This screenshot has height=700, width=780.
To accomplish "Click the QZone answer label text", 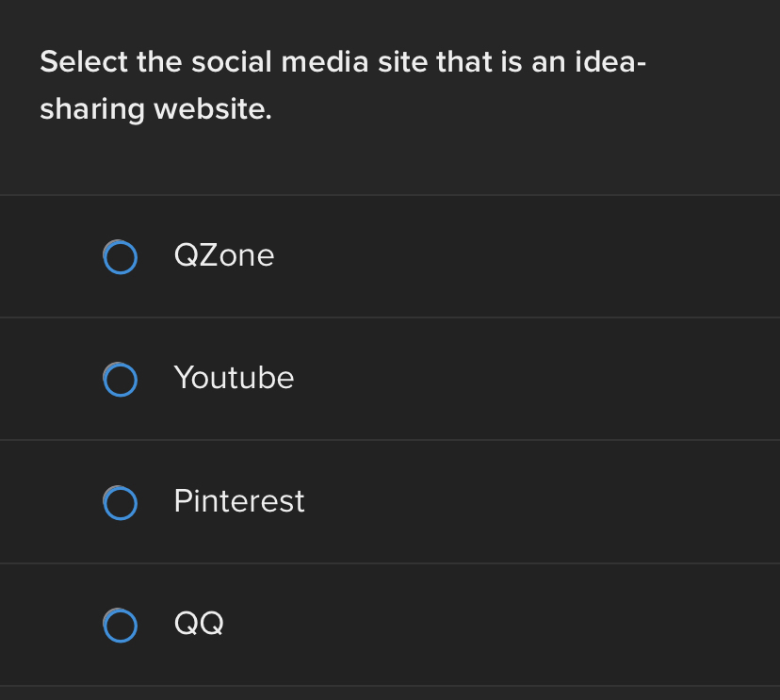I will 224,255.
